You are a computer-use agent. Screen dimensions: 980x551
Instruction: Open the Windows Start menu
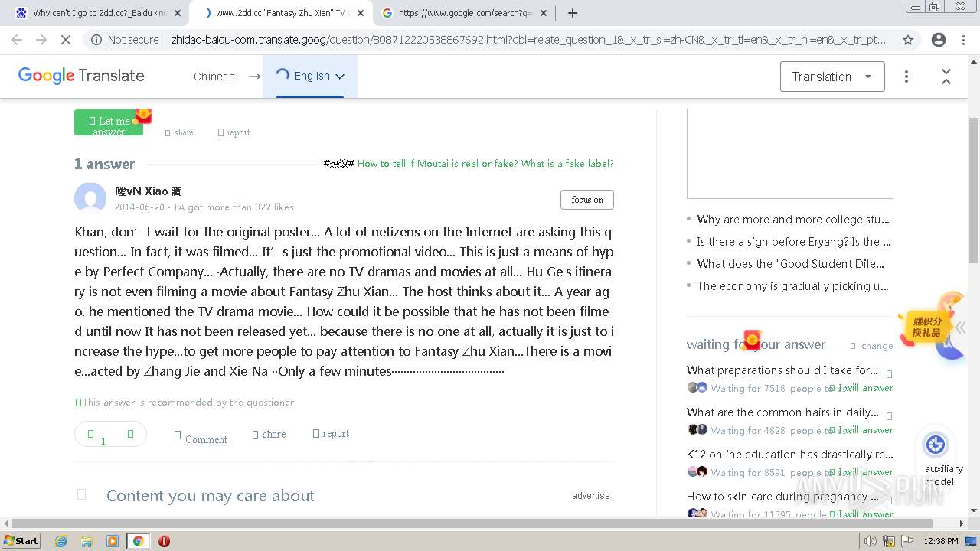[21, 541]
